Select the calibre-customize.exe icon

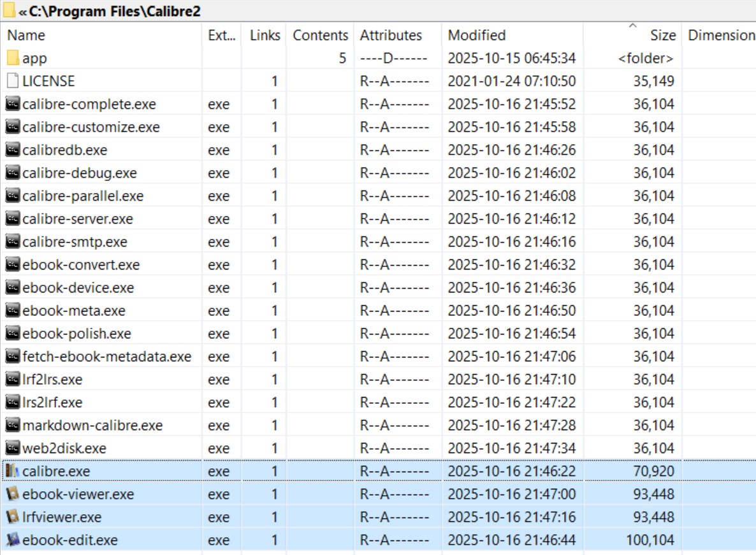click(x=13, y=127)
